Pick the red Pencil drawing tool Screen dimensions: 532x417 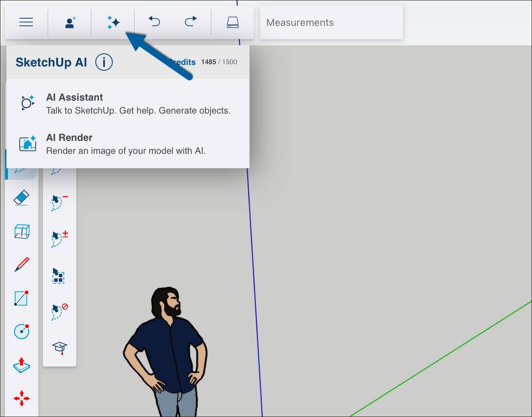point(22,263)
